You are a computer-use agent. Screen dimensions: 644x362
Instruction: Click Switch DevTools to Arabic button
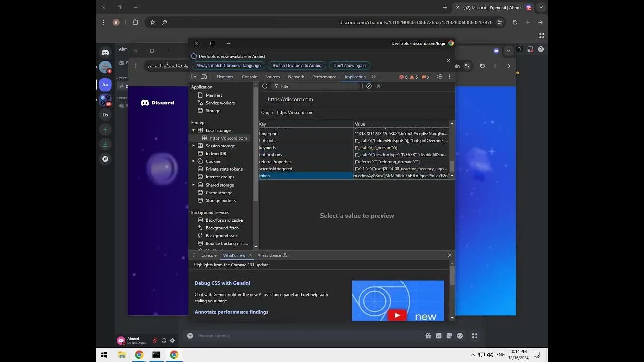297,65
